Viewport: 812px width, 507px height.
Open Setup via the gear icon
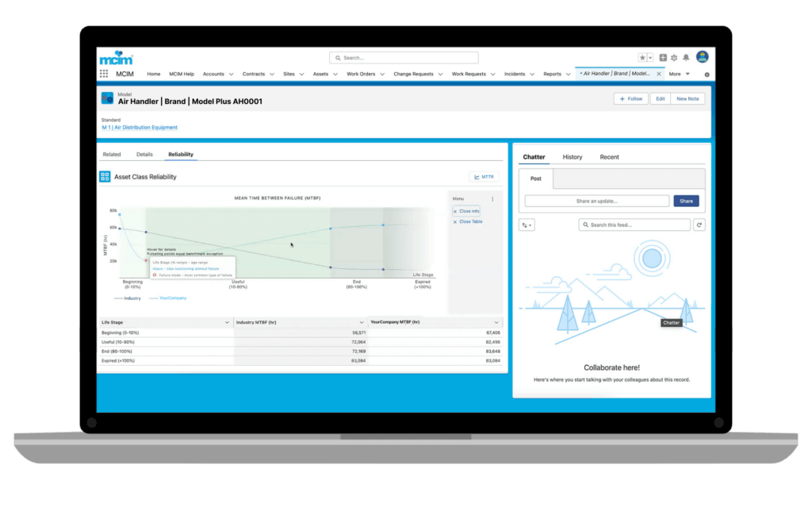click(x=675, y=57)
